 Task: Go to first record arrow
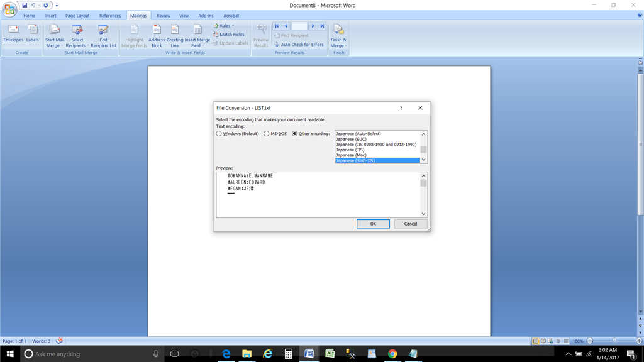click(277, 26)
